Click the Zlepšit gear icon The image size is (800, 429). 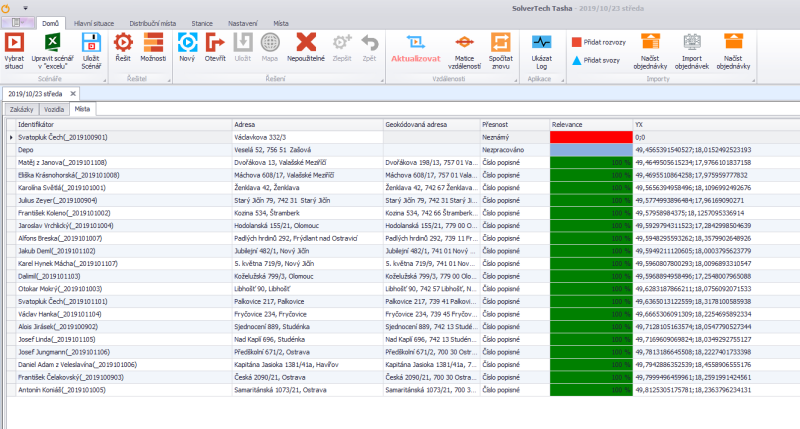pos(342,43)
